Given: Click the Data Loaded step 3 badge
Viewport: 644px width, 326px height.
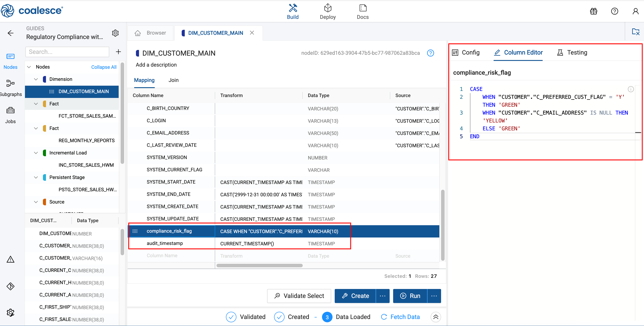Looking at the screenshot, I should pyautogui.click(x=327, y=317).
